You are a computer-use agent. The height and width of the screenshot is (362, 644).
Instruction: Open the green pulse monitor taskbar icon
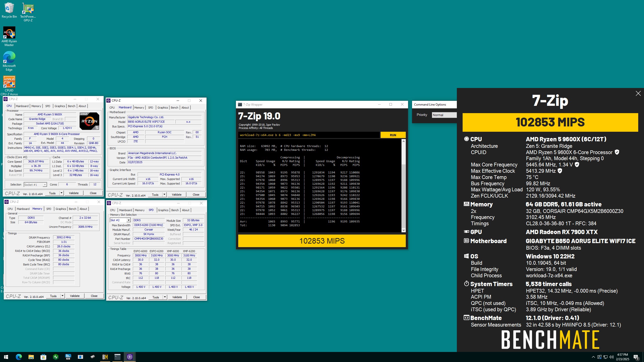pyautogui.click(x=56, y=357)
